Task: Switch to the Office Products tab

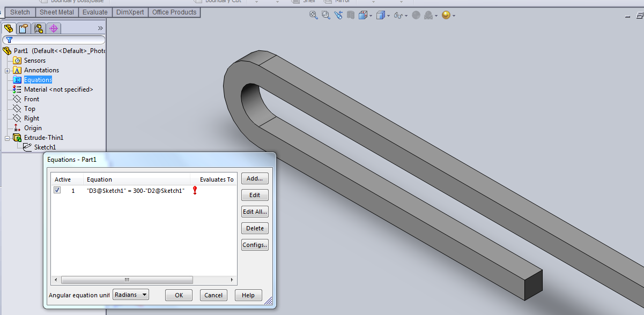Action: click(174, 12)
